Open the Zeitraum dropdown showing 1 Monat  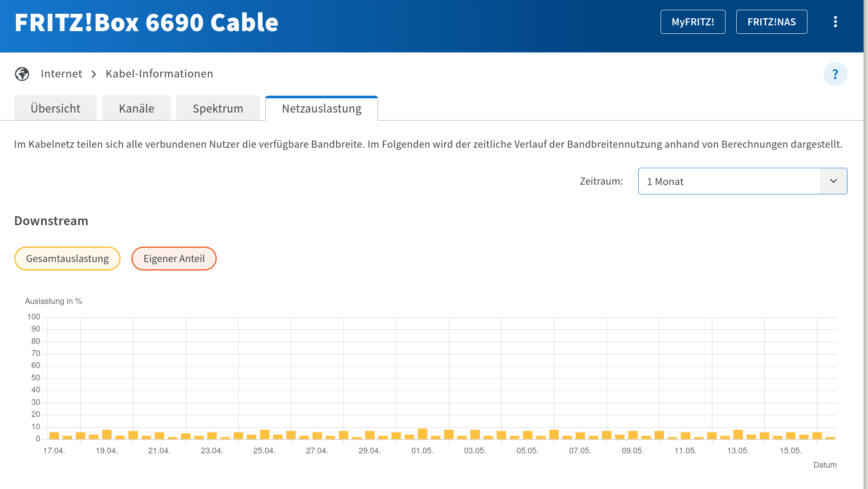742,181
